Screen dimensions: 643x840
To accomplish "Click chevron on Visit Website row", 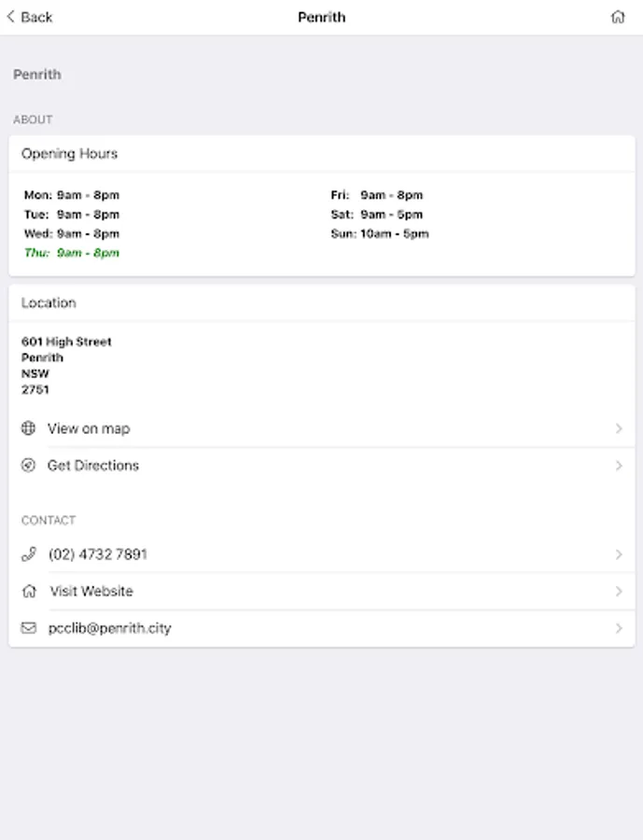I will (619, 591).
